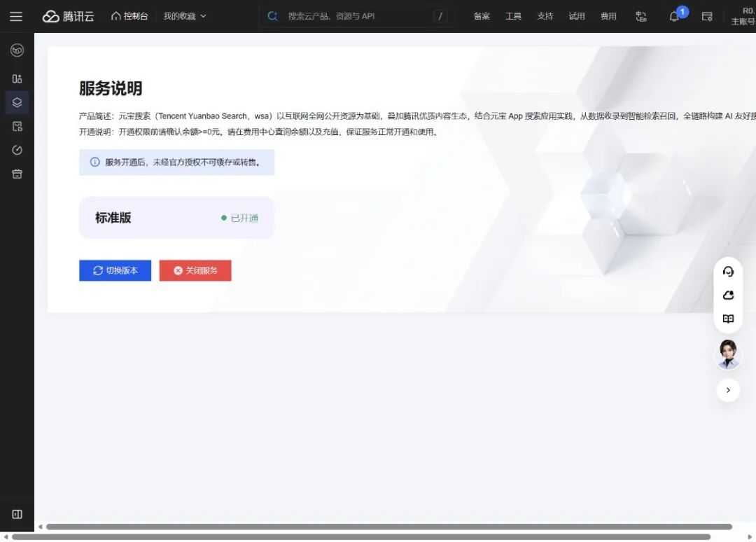Open the 支持 menu
This screenshot has width=756, height=542.
545,16
